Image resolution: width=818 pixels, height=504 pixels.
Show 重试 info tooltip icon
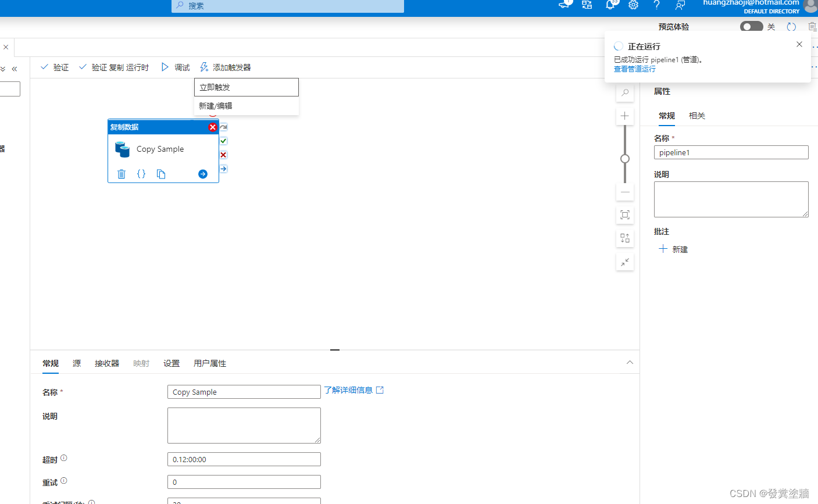tap(64, 481)
